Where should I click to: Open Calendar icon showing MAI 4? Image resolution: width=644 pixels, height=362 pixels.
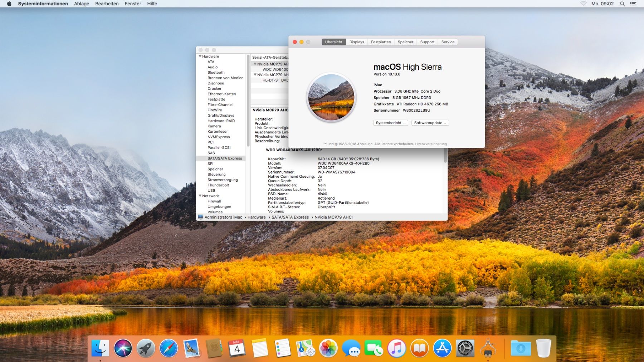click(237, 348)
